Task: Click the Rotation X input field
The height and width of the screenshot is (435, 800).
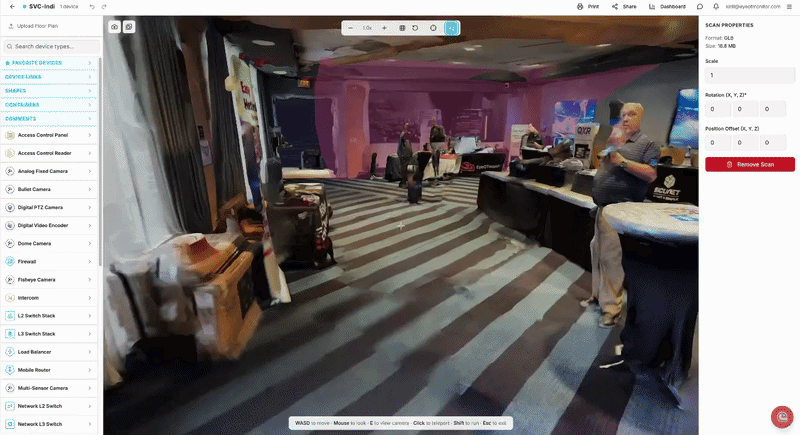Action: tap(718, 109)
